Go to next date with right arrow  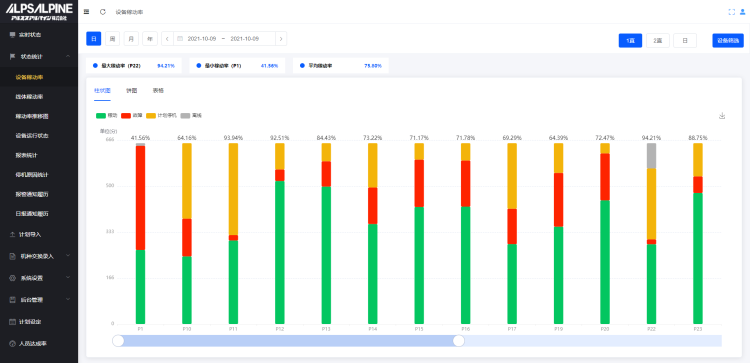point(281,39)
